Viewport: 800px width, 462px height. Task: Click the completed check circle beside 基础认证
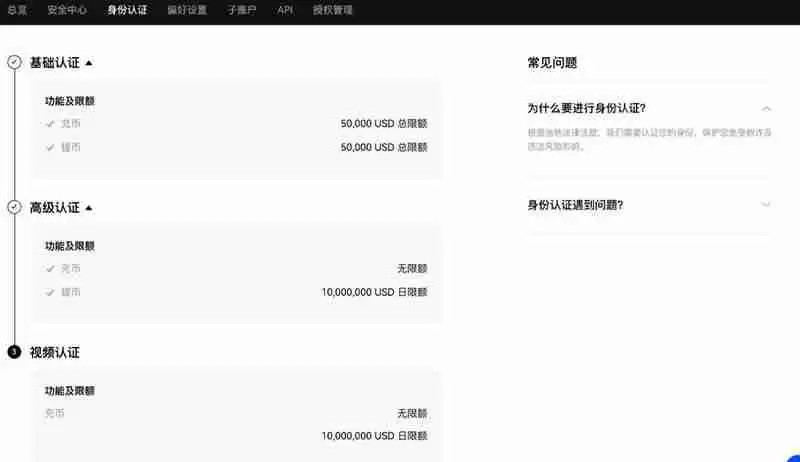pyautogui.click(x=14, y=62)
